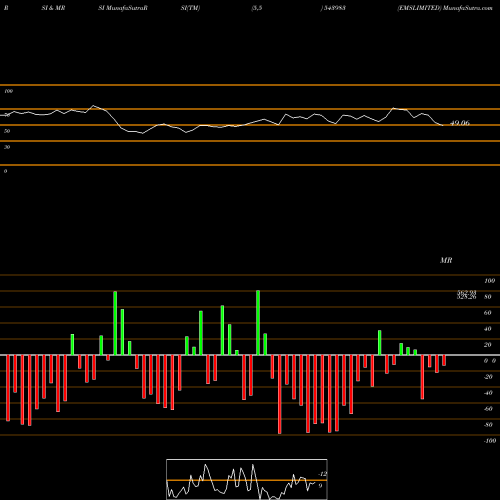Click the "-60" tick on MR axis
Screen dimensions: 500x500
488,409
